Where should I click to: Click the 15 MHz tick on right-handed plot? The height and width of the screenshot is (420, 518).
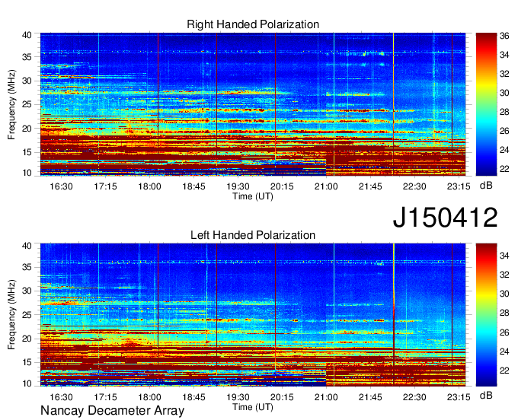tap(27, 152)
